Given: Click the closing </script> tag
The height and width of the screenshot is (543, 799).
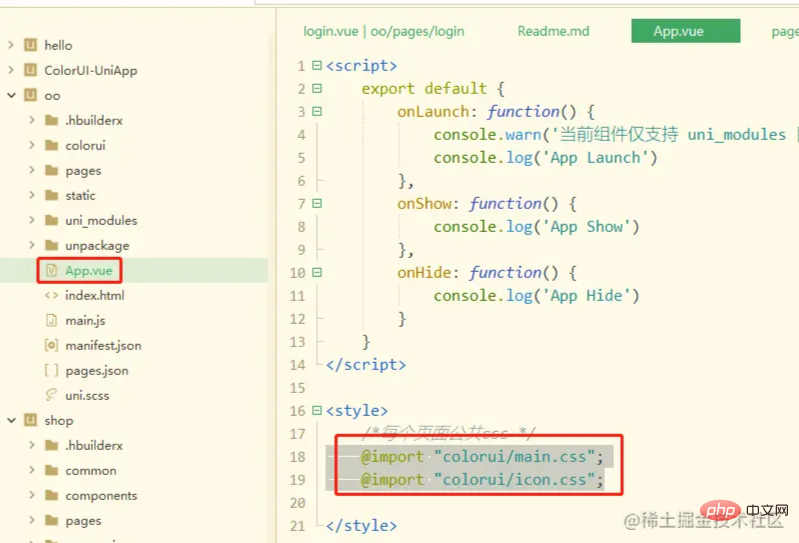Looking at the screenshot, I should (x=366, y=365).
